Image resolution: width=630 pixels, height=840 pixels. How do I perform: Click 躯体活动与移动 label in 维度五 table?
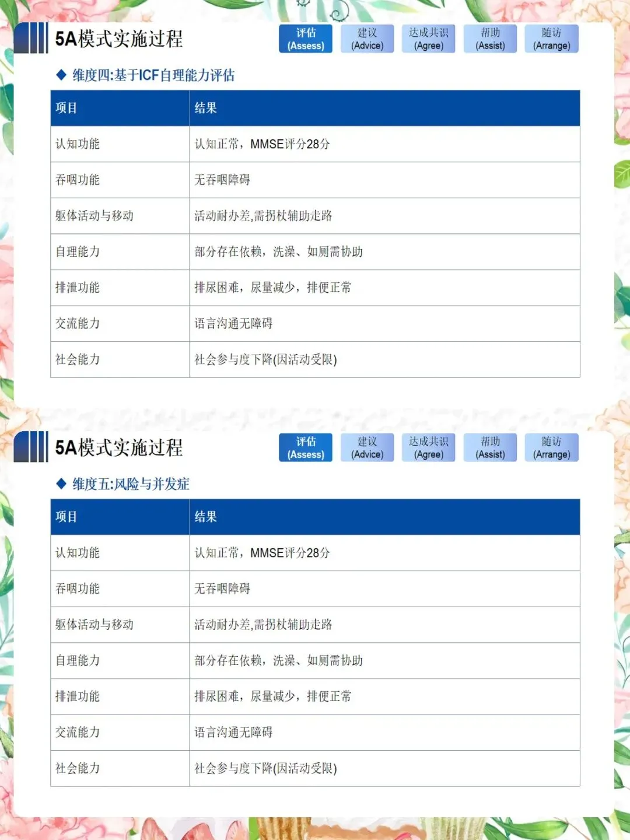[x=94, y=625]
